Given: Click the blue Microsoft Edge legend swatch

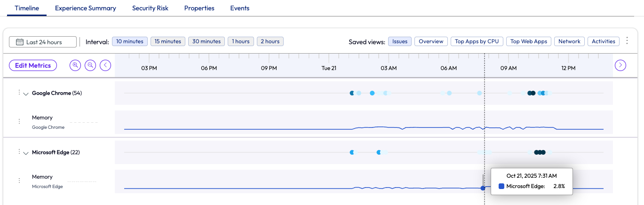Looking at the screenshot, I should (x=501, y=186).
